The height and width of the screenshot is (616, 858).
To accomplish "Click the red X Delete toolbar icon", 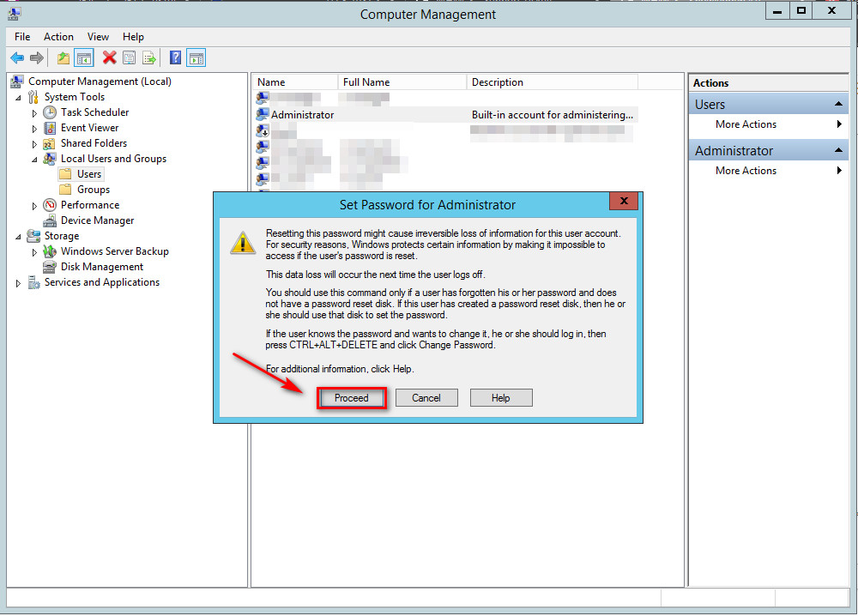I will (x=110, y=57).
